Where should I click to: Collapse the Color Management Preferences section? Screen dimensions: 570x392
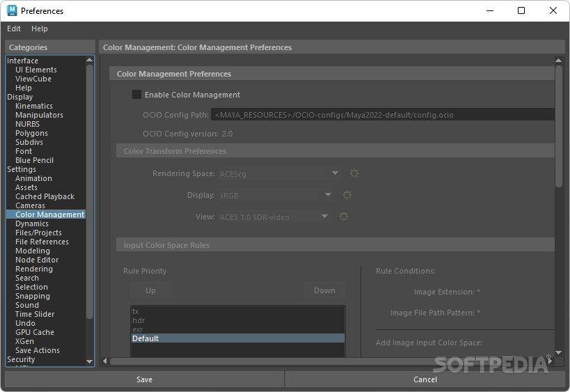332,74
